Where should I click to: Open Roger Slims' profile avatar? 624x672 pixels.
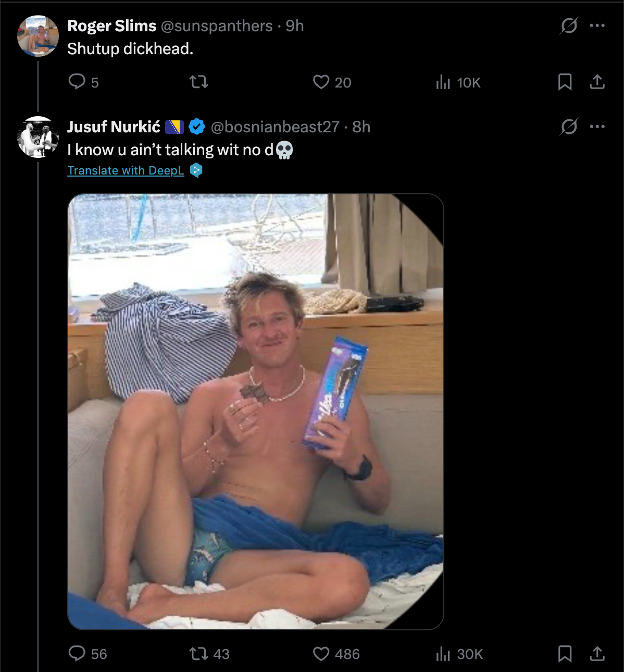click(38, 36)
